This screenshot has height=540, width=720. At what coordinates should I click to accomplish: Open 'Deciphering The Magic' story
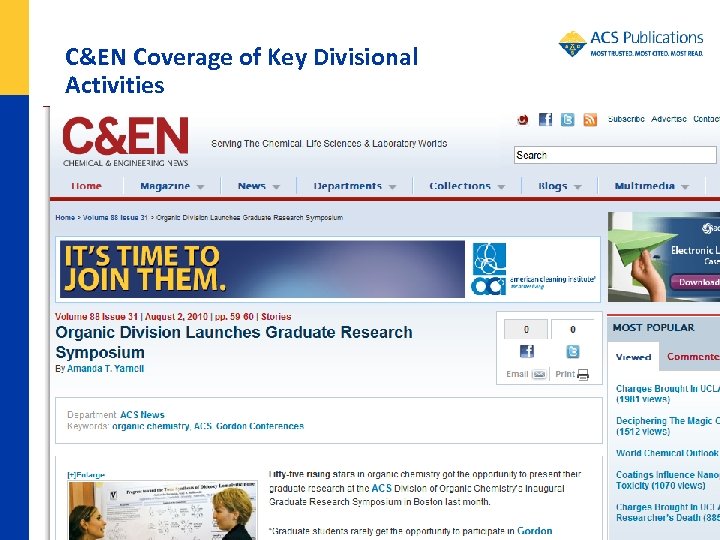[668, 426]
